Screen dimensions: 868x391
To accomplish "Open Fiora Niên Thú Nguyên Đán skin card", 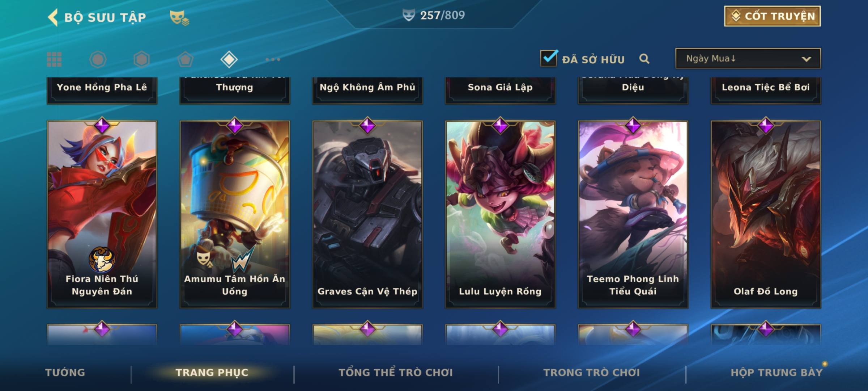I will tap(102, 214).
